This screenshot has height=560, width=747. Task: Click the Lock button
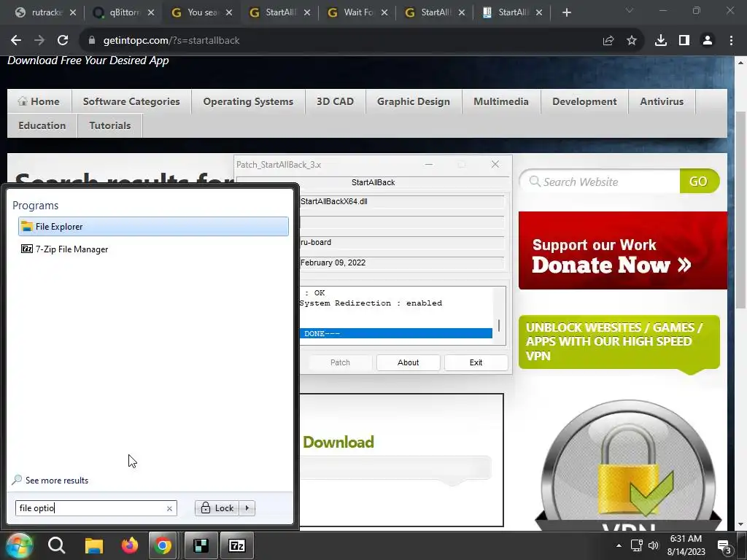(x=217, y=508)
